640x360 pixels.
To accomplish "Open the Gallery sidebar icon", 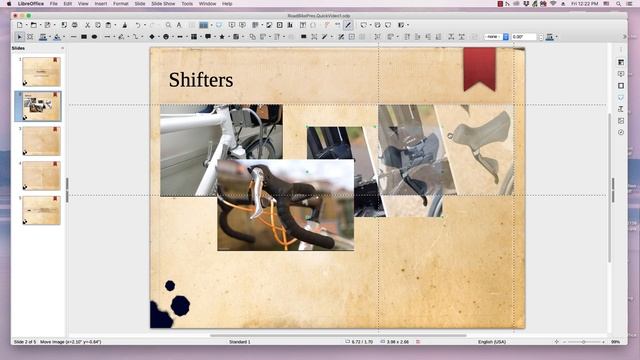I will tap(621, 121).
